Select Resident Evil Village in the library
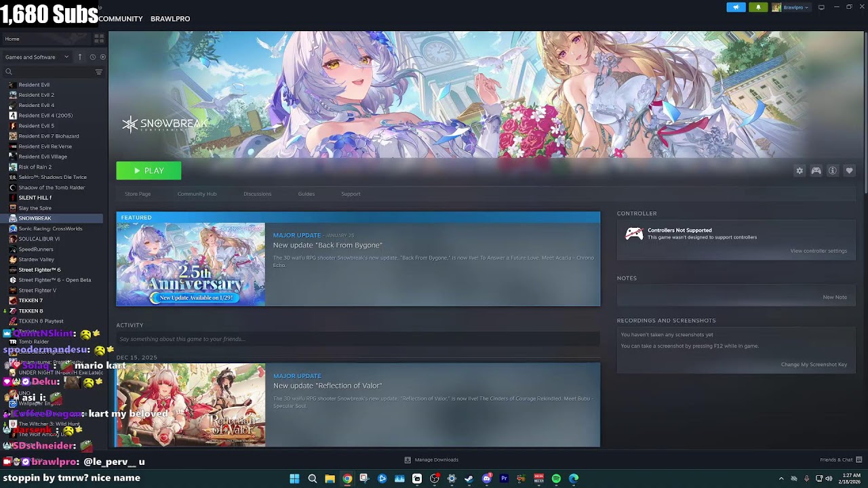This screenshot has width=868, height=488. [43, 157]
